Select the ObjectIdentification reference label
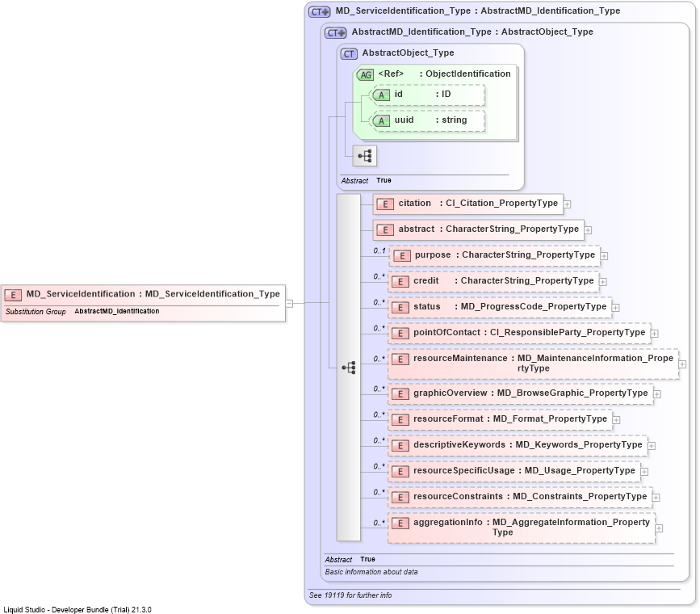The height and width of the screenshot is (614, 700). (444, 74)
